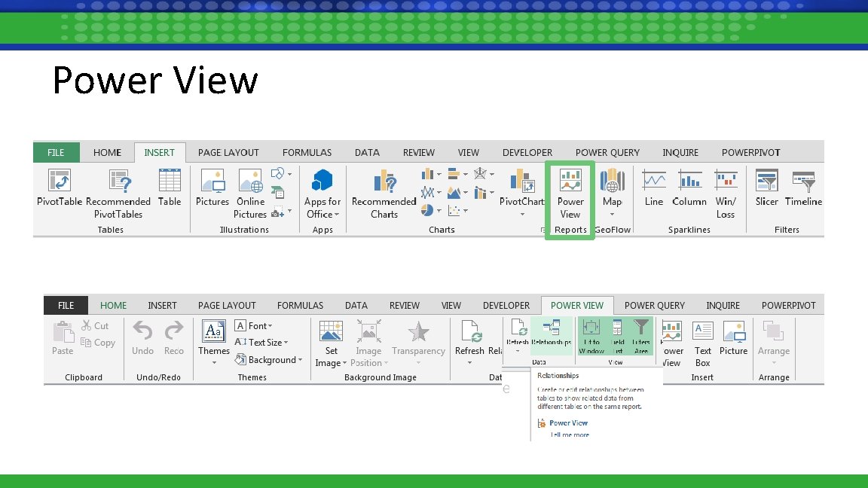Click Relationships in the Data group
The width and height of the screenshot is (868, 488).
[x=552, y=333]
